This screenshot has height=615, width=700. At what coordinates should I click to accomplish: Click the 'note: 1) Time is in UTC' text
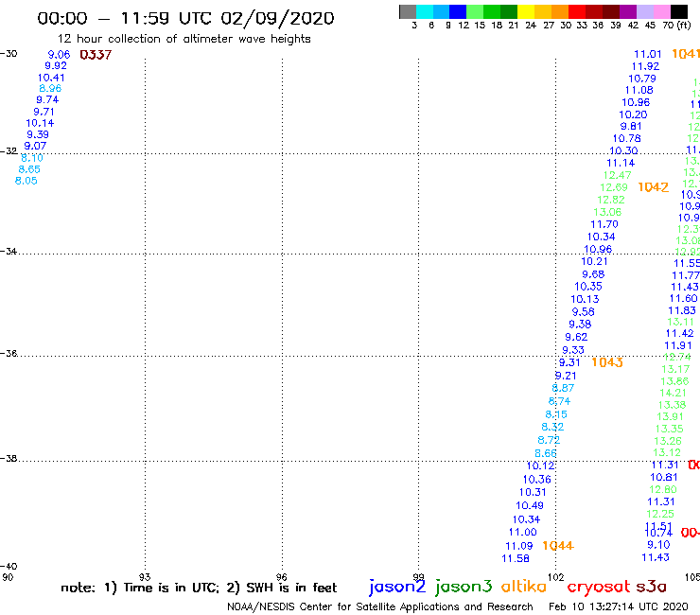[140, 588]
